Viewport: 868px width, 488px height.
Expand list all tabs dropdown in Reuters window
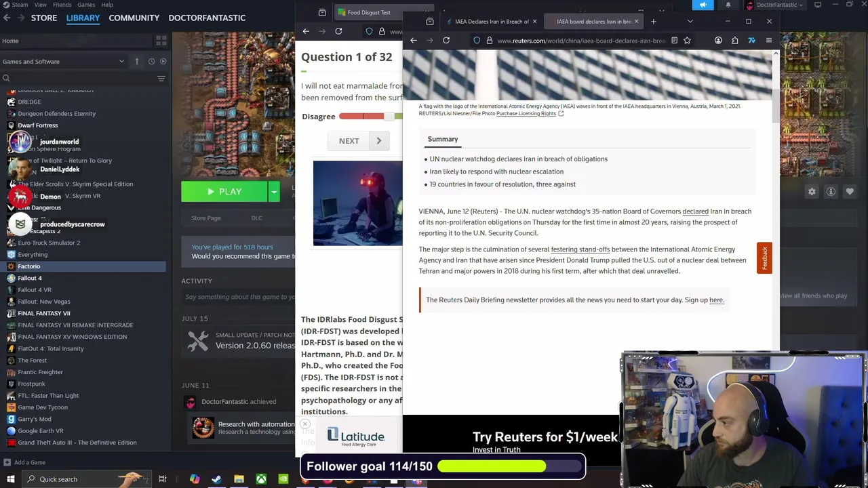pyautogui.click(x=690, y=22)
